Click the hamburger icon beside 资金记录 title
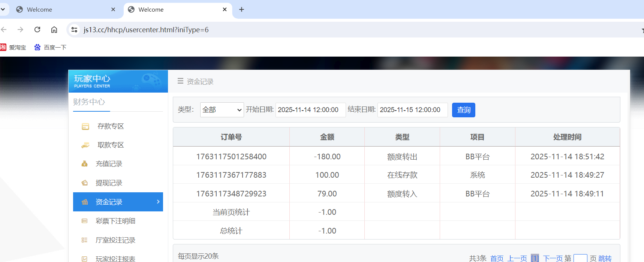The image size is (644, 262). [180, 81]
